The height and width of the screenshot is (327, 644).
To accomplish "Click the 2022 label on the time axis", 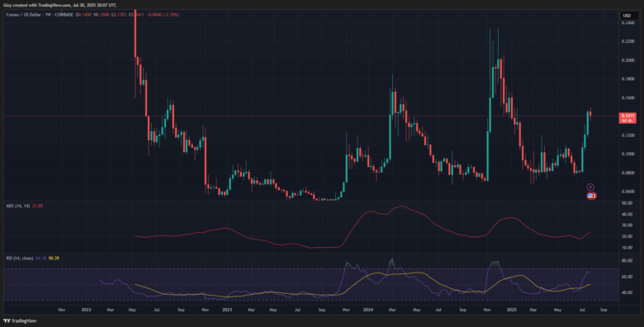I will [x=87, y=309].
